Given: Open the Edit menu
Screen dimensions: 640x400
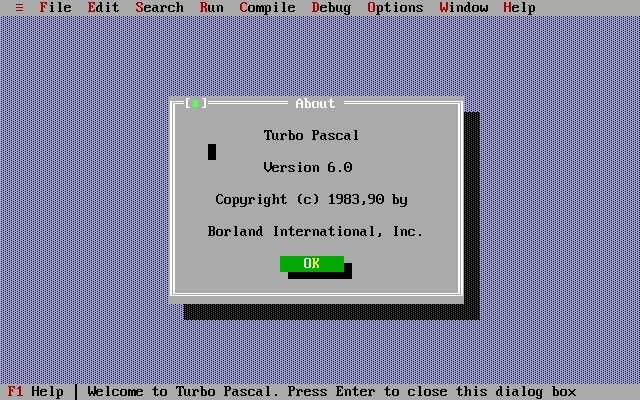Looking at the screenshot, I should coord(103,8).
